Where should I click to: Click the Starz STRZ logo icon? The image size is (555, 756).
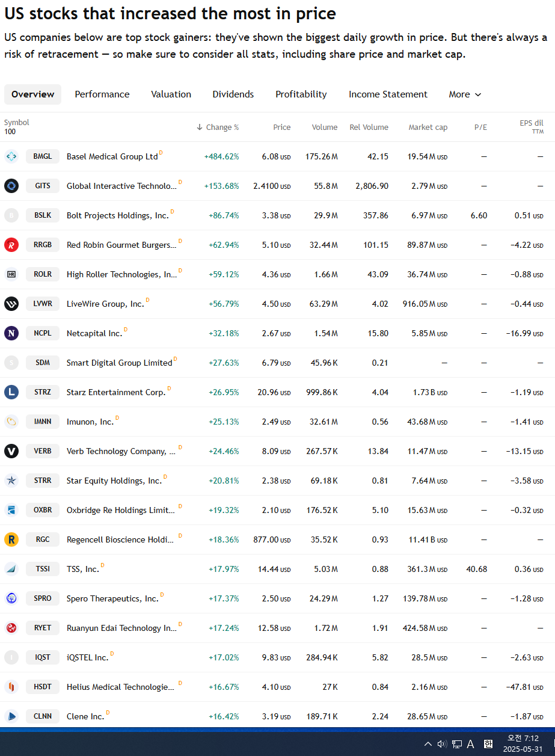[11, 393]
